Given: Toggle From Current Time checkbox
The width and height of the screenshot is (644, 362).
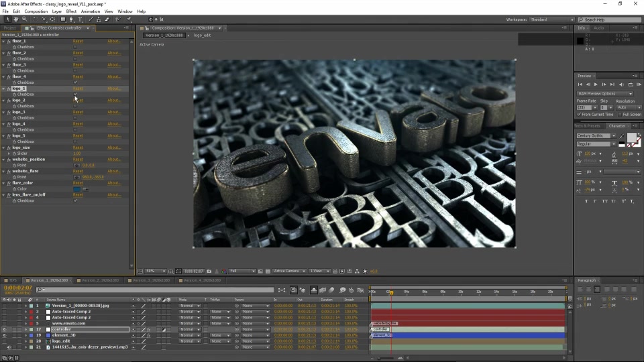Looking at the screenshot, I should coord(579,115).
